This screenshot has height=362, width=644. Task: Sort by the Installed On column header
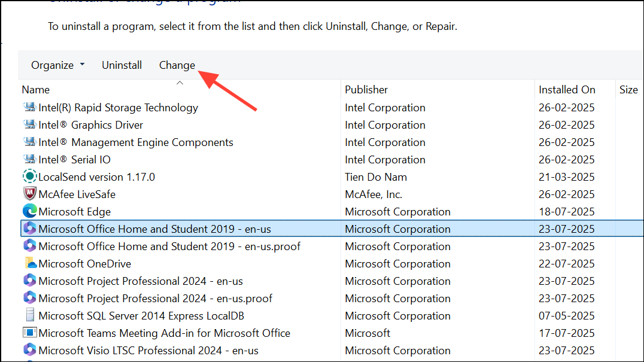coord(567,89)
